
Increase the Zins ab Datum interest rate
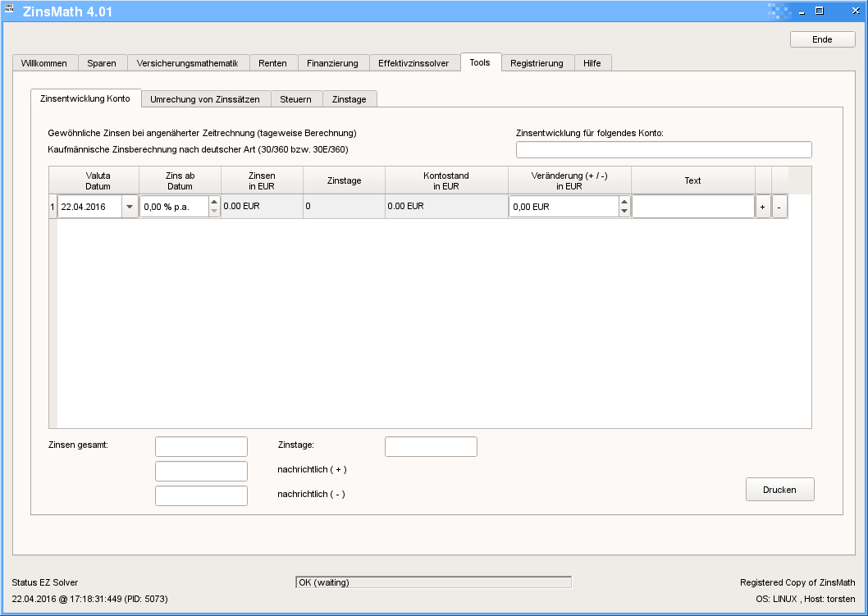point(214,202)
